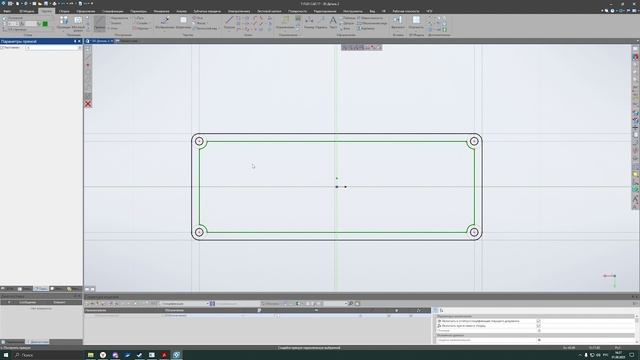Open Adobe Acrobat from the taskbar
The image size is (640, 360).
coord(164,355)
